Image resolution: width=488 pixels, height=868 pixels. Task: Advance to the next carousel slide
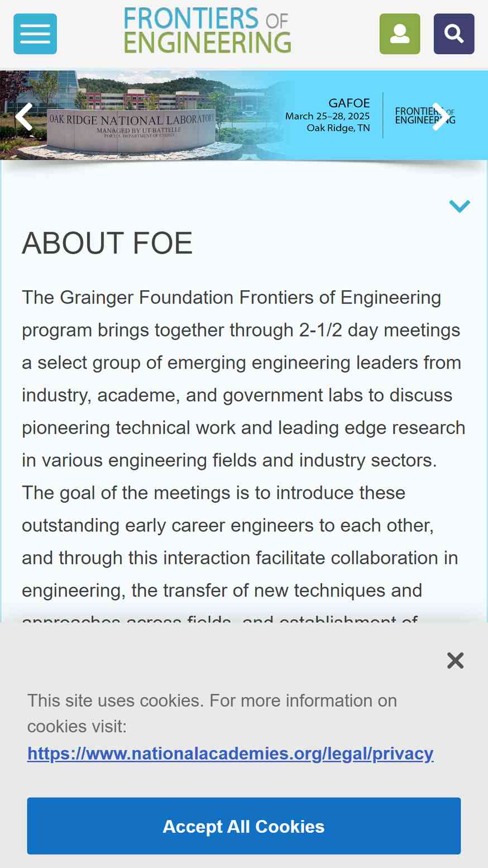pos(440,116)
